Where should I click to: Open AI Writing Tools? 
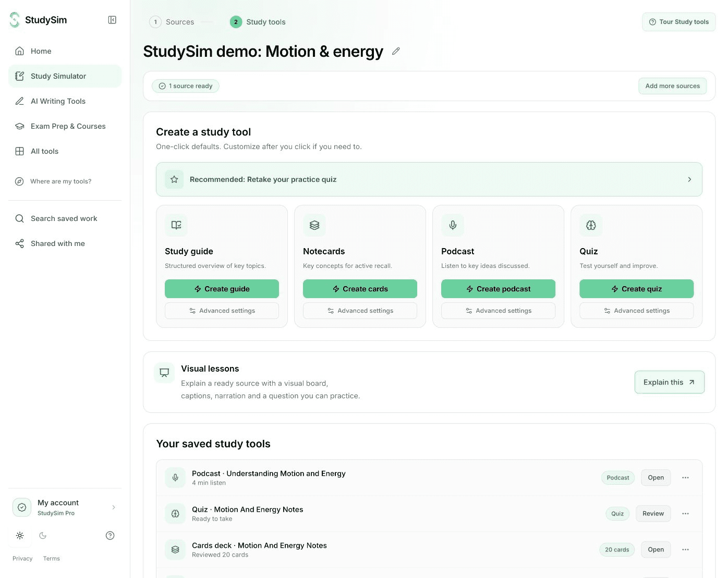[65, 101]
